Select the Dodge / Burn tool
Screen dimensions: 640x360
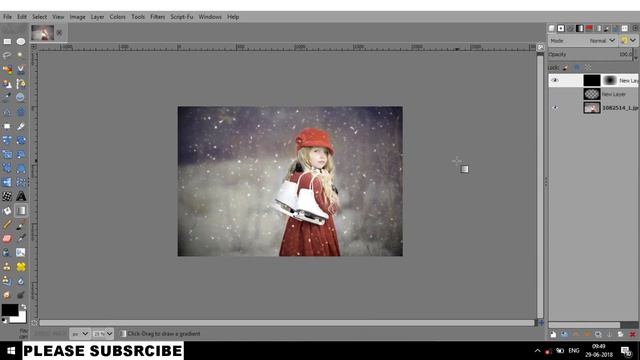click(21, 295)
